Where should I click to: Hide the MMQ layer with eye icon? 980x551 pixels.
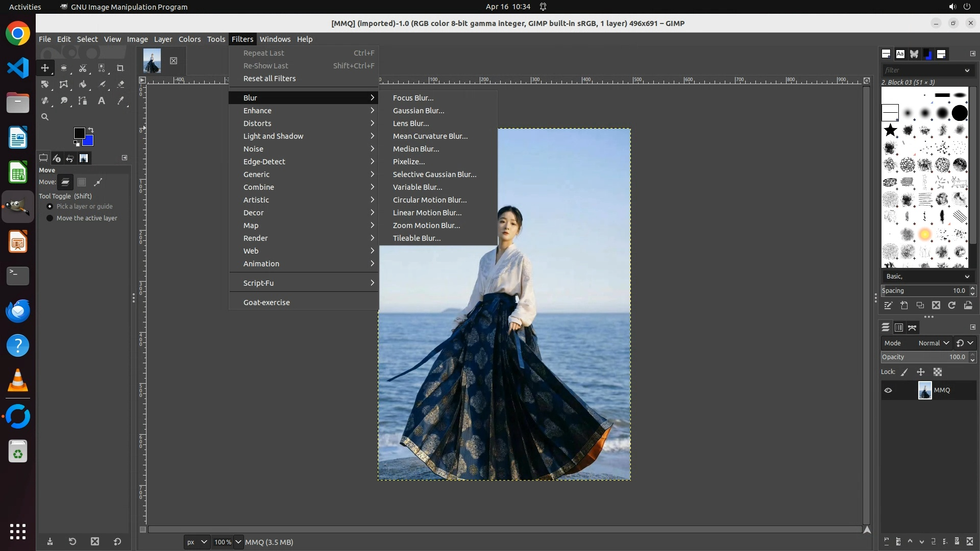[888, 390]
